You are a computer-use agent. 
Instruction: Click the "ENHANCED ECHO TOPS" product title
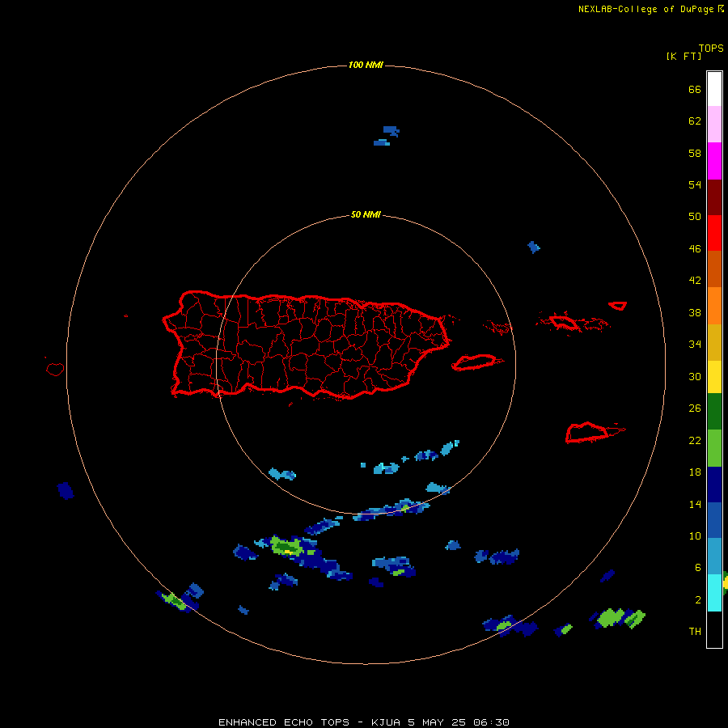pos(284,722)
